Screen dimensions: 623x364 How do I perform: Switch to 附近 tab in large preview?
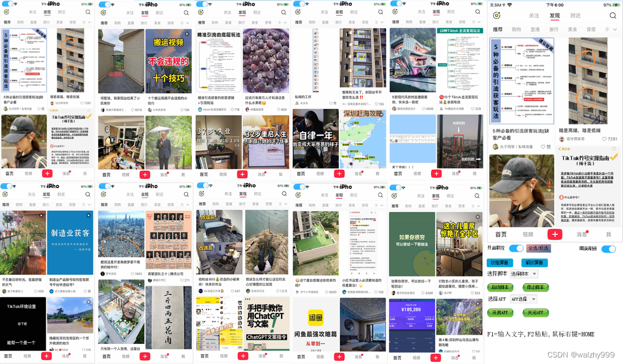pyautogui.click(x=575, y=16)
